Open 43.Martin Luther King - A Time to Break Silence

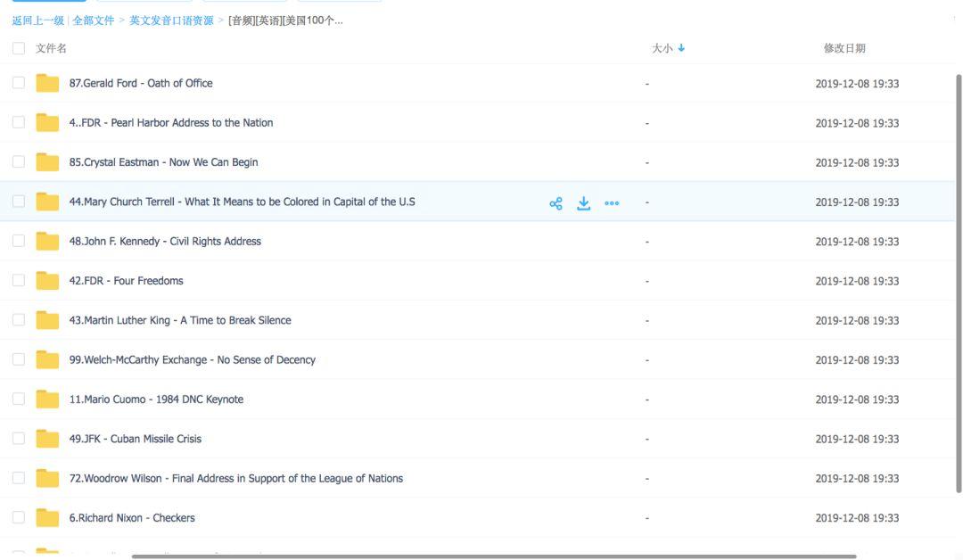click(180, 320)
